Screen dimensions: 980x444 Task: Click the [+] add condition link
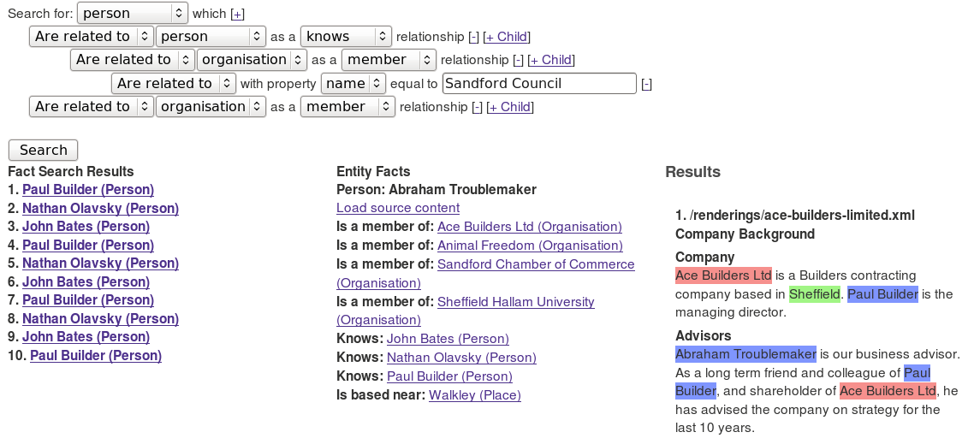point(237,14)
